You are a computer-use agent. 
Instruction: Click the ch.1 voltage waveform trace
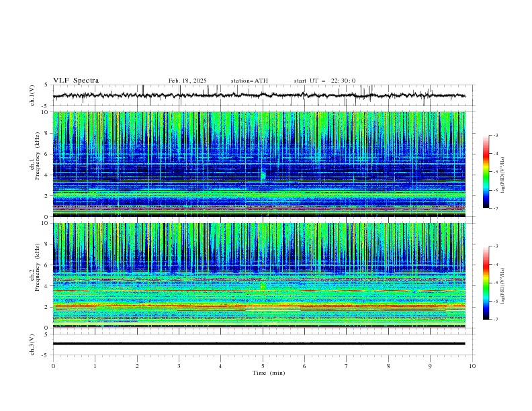[259, 95]
